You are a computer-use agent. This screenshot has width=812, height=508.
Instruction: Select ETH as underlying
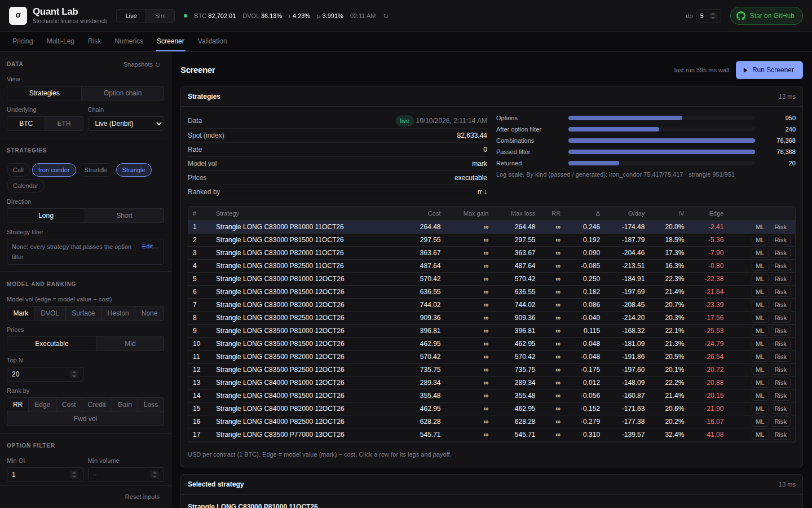pos(64,124)
